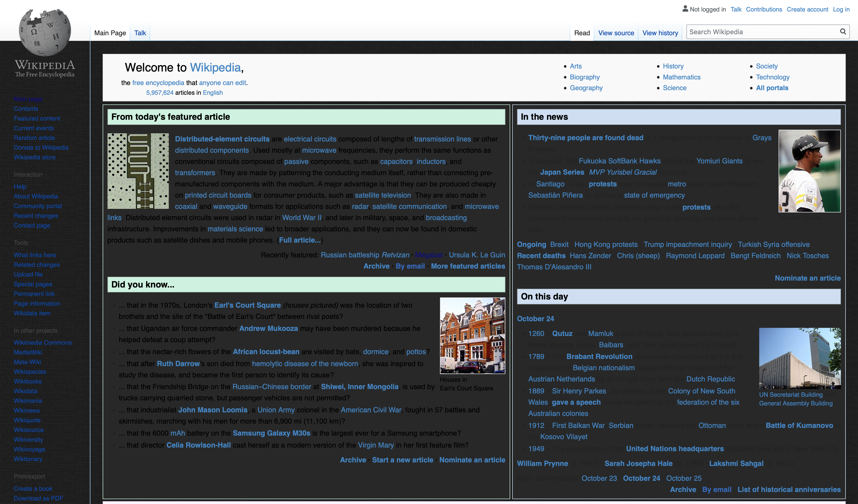Image resolution: width=858 pixels, height=504 pixels.
Task: Open the All portals link
Action: pos(772,88)
